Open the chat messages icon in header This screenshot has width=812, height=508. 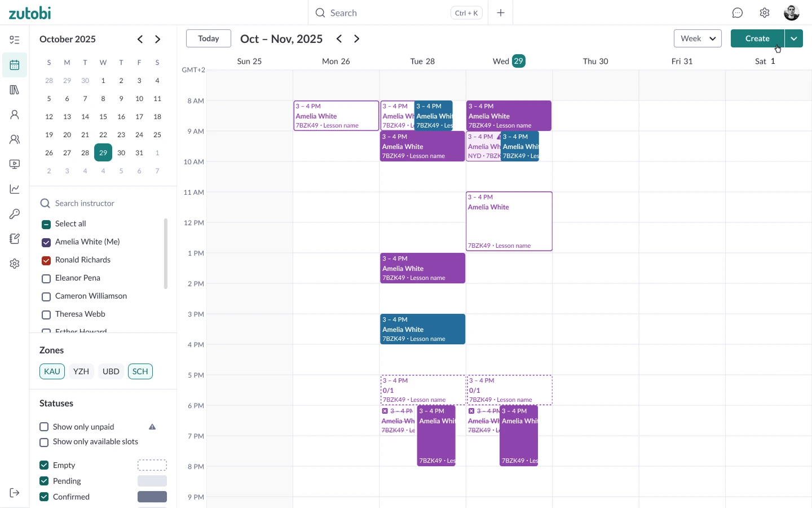click(738, 13)
